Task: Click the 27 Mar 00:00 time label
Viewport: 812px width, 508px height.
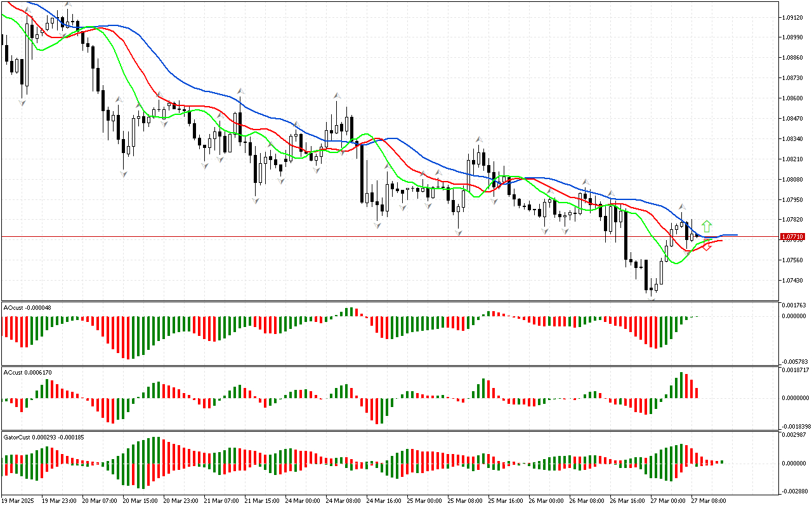Action: click(x=669, y=500)
